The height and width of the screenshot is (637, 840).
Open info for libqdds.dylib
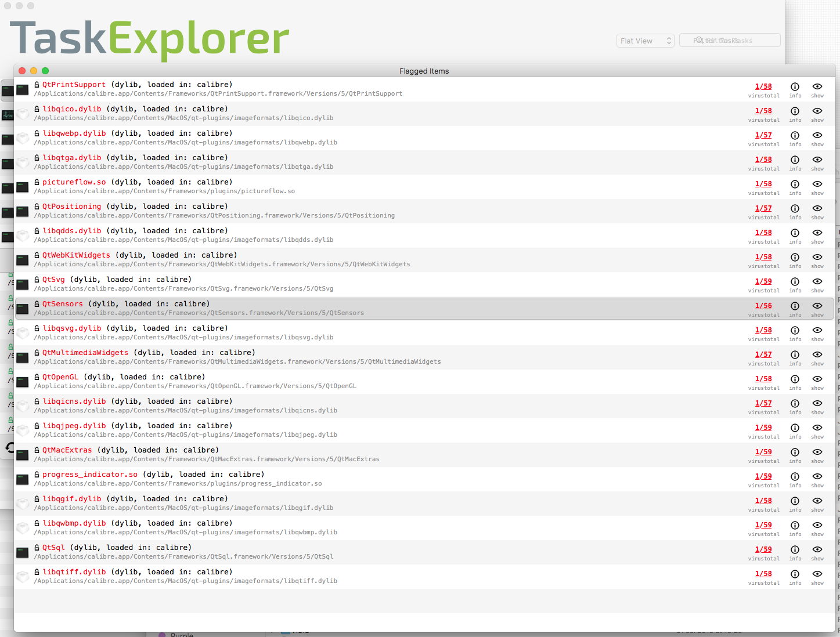tap(795, 233)
